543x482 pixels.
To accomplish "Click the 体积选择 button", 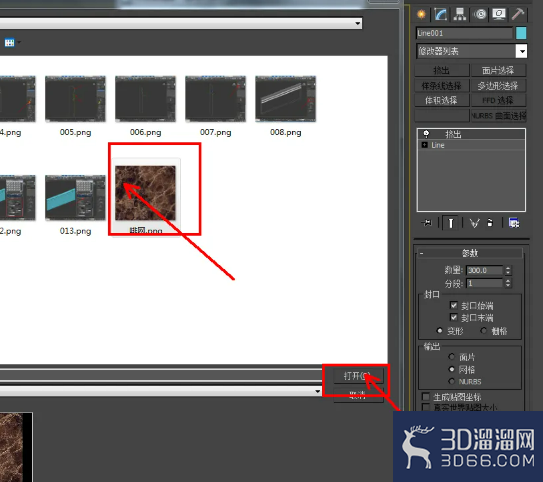I will [x=442, y=100].
